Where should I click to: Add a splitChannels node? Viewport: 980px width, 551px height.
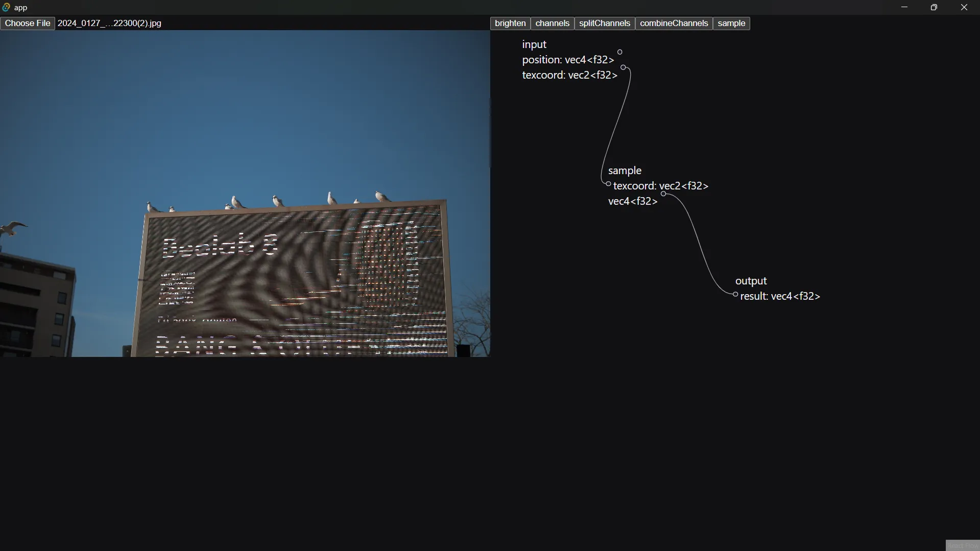click(605, 23)
